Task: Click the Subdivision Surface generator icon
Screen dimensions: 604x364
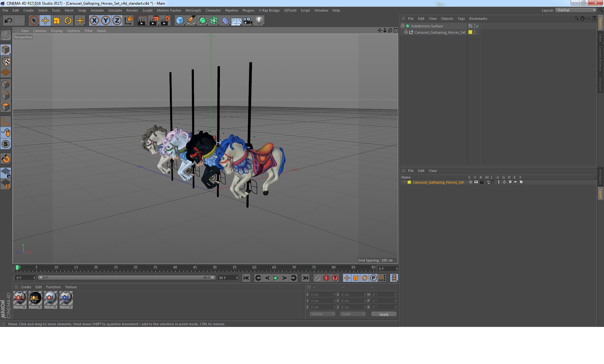Action: [x=203, y=21]
